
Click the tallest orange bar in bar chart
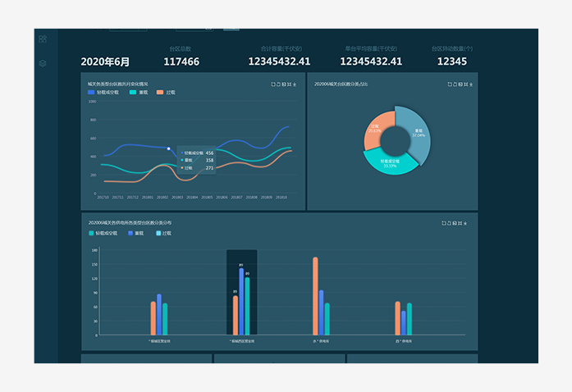click(315, 295)
